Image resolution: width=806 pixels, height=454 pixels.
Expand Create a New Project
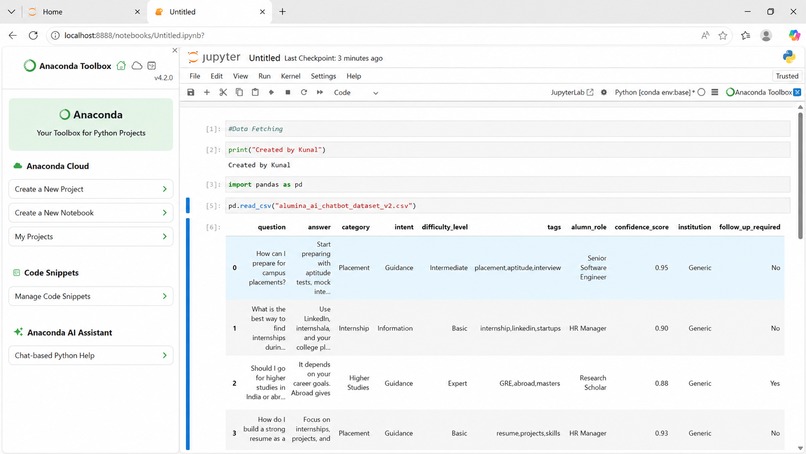(x=90, y=189)
